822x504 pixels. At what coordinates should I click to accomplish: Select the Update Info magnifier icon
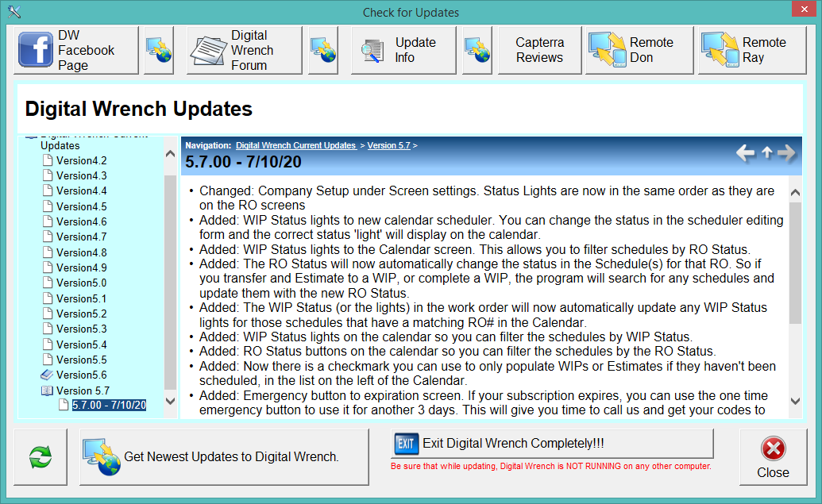374,48
